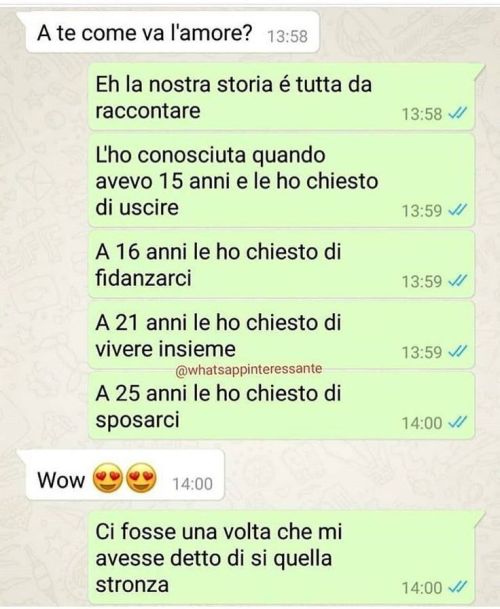
Task: Click the double-check read receipt on 'raccontare' message
Action: pyautogui.click(x=457, y=114)
